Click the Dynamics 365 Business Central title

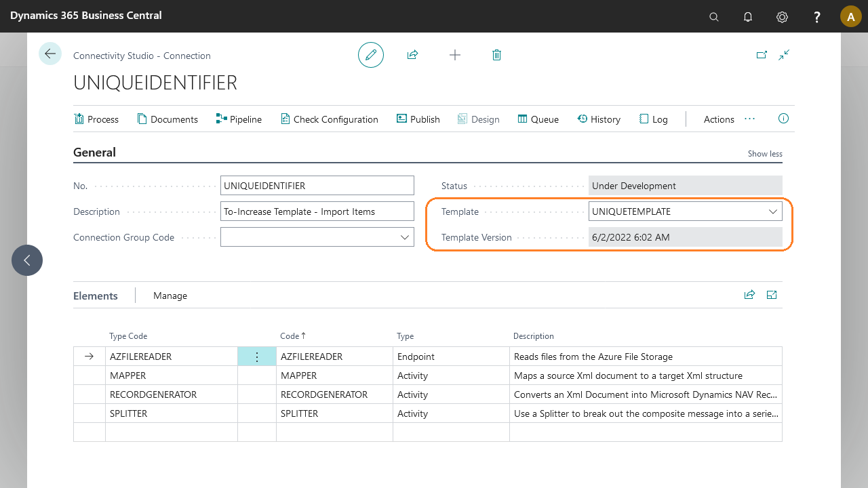click(x=86, y=15)
